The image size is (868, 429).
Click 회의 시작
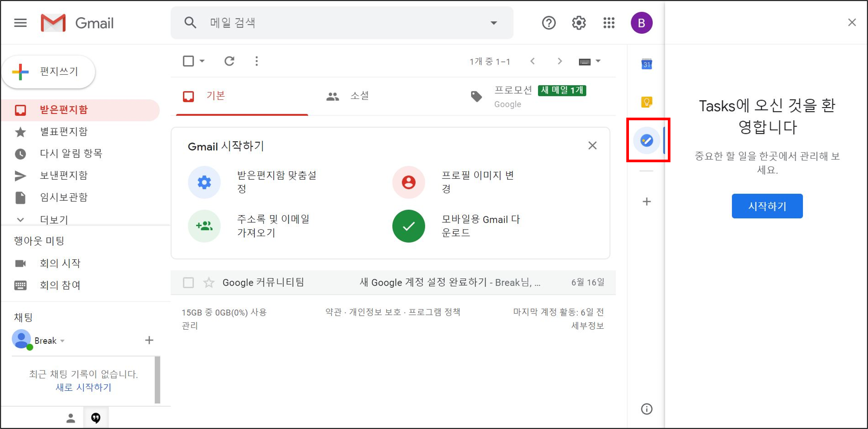(x=60, y=263)
